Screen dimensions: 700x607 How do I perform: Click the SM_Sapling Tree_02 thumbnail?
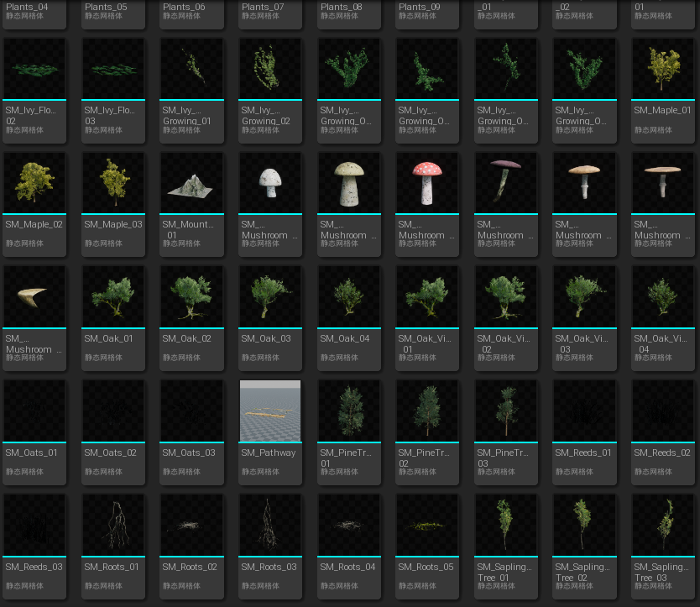584,526
